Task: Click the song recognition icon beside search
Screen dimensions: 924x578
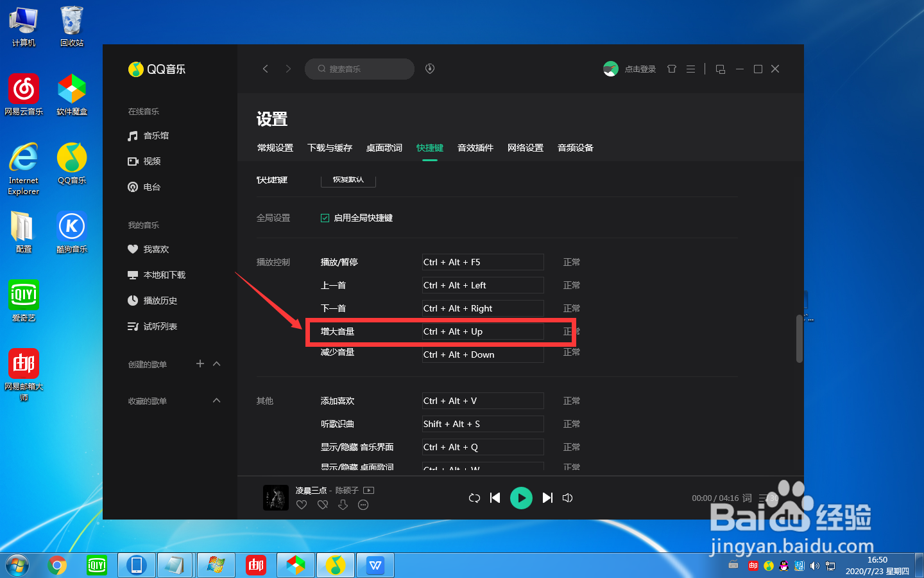Action: [430, 69]
